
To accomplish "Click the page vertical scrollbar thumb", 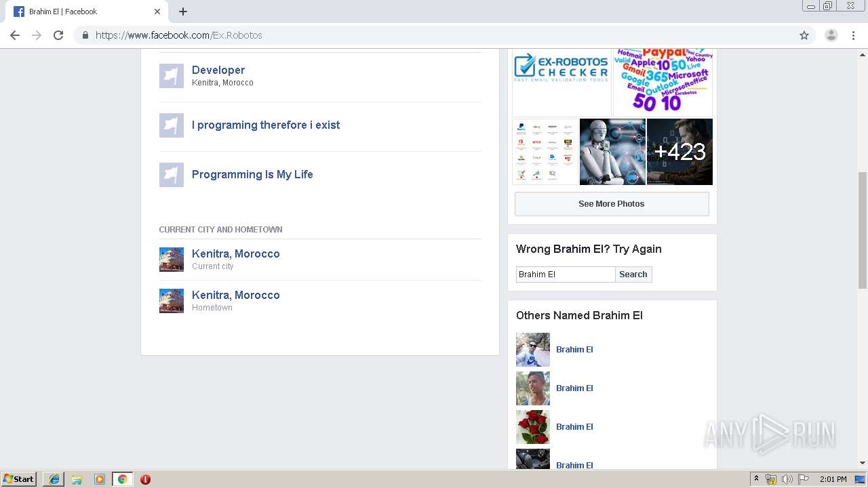I will coord(862,230).
